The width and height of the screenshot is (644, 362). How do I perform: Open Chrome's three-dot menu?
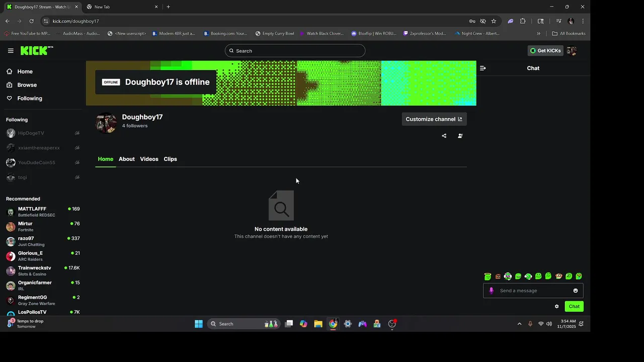pos(583,21)
